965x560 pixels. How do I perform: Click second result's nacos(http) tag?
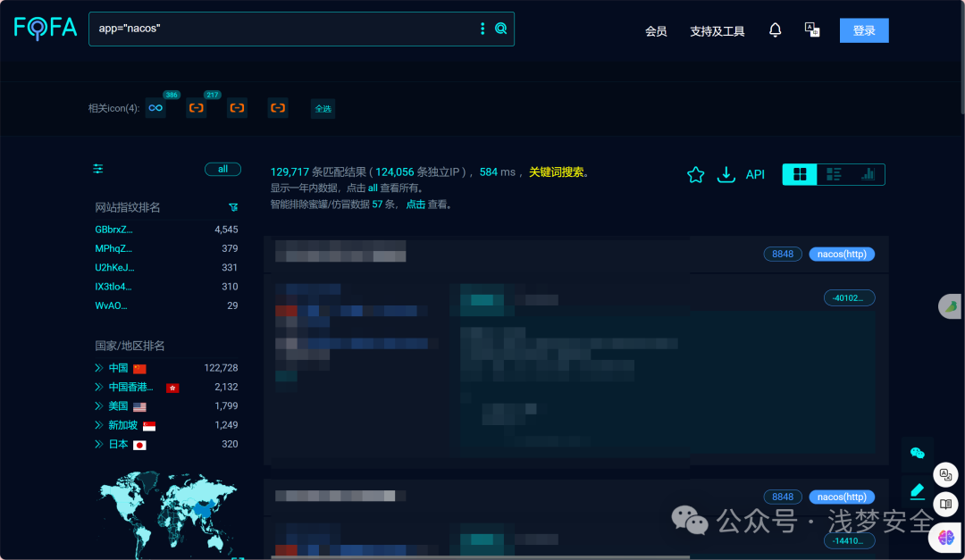coord(842,497)
